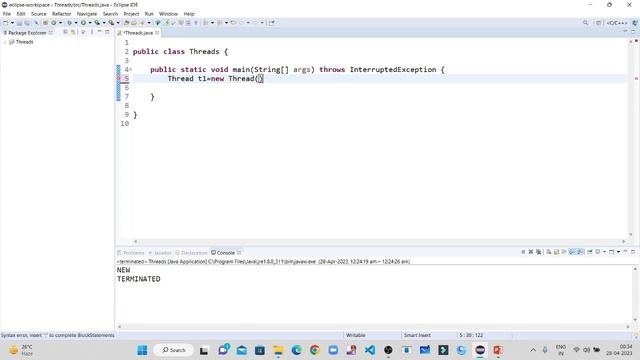Toggle Link with Editor in Package Explorer
This screenshot has height=360, width=640.
pos(73,32)
